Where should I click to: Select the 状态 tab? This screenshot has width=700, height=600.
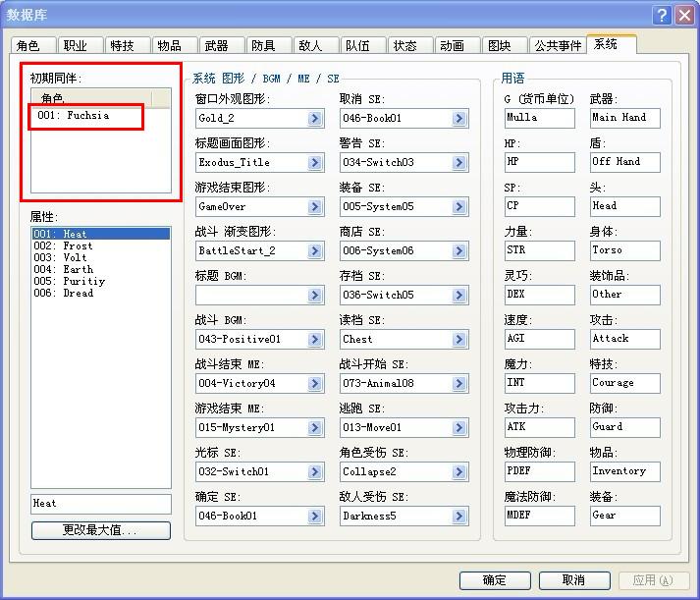click(x=409, y=45)
